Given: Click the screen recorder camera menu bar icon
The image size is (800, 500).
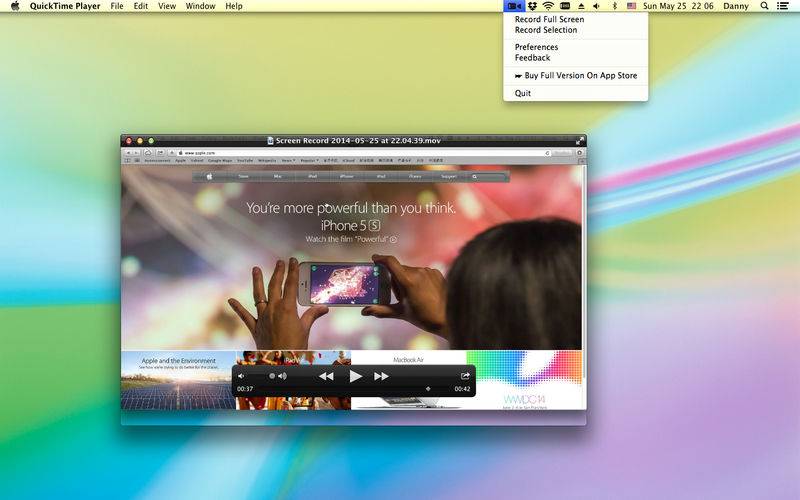Looking at the screenshot, I should [x=514, y=6].
